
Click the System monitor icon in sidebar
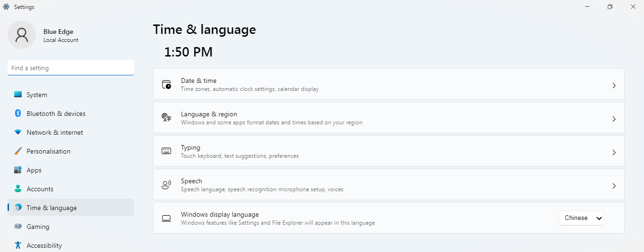(18, 95)
